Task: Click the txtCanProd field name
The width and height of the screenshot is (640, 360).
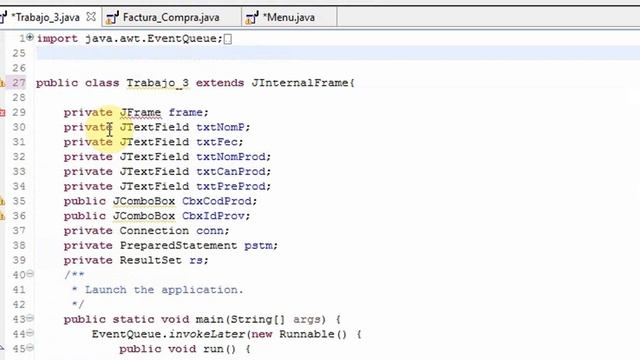Action: pos(231,171)
